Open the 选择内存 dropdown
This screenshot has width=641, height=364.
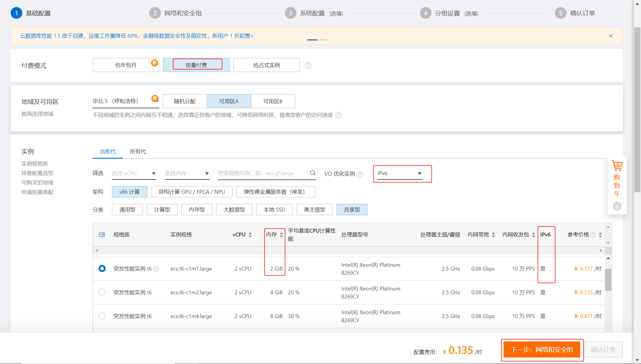pos(187,173)
